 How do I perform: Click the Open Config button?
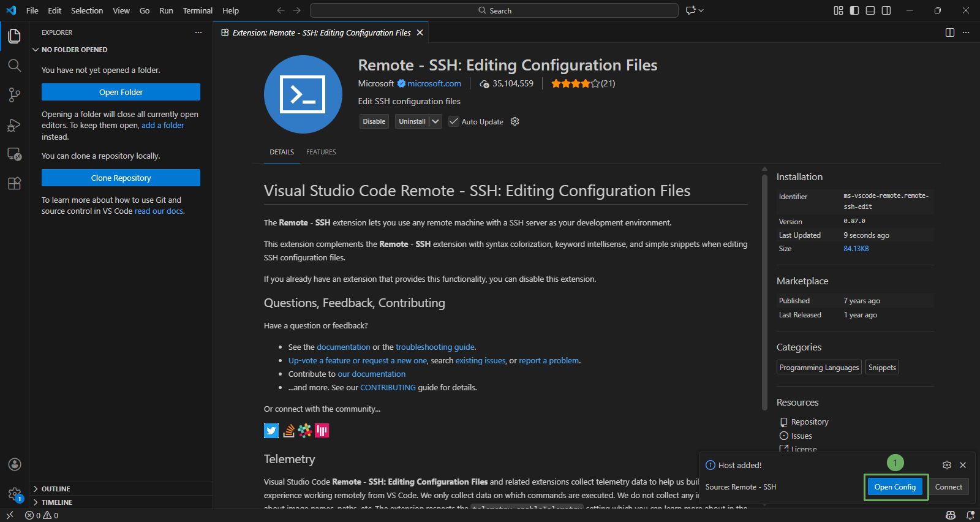895,487
